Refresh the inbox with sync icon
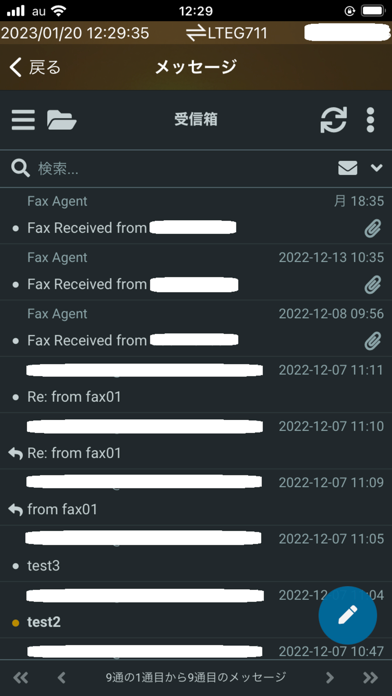Viewport: 392px width, 696px height. click(x=333, y=120)
